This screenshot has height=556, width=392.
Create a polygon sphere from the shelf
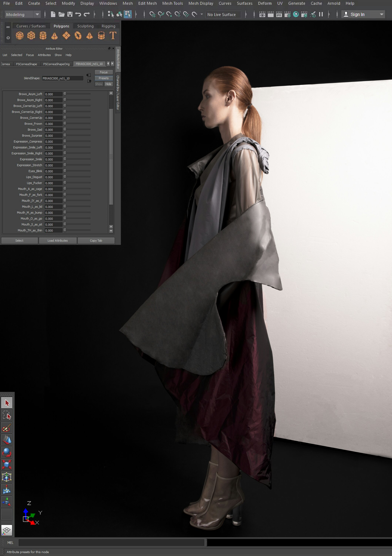point(20,36)
